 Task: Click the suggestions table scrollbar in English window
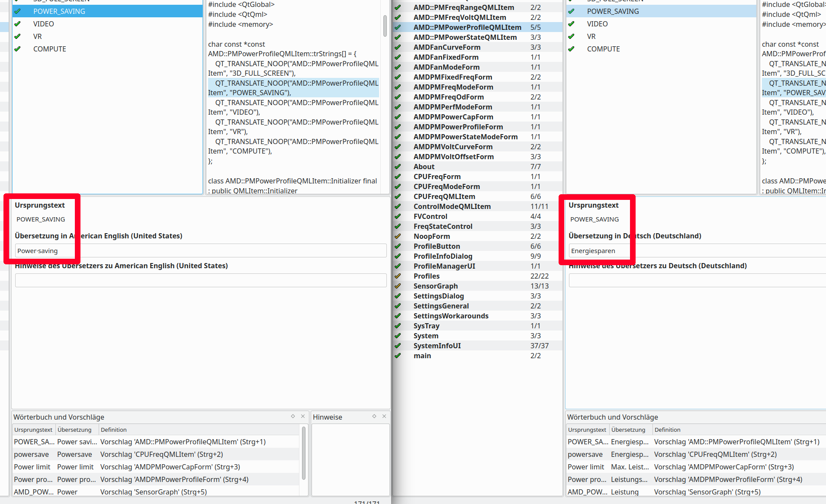pos(304,453)
